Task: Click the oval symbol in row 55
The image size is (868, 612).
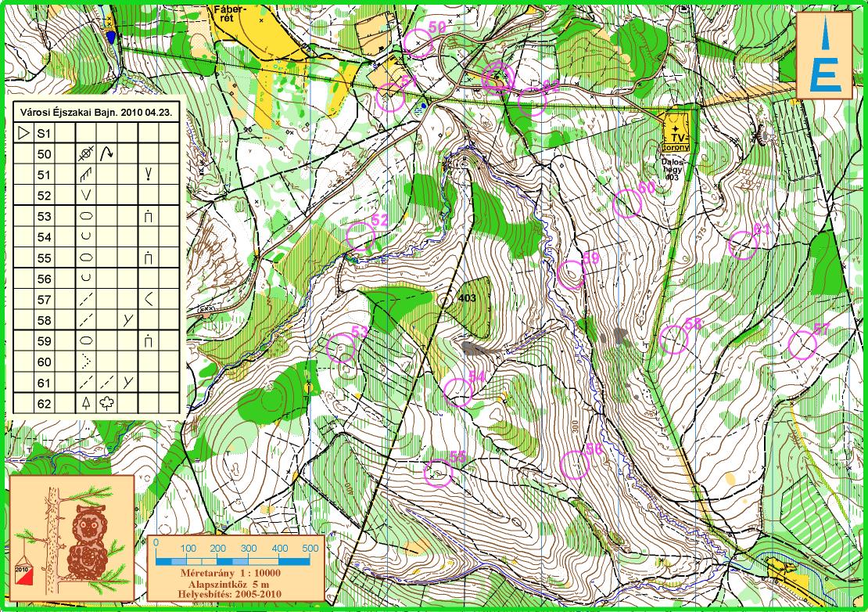Action: [x=86, y=258]
